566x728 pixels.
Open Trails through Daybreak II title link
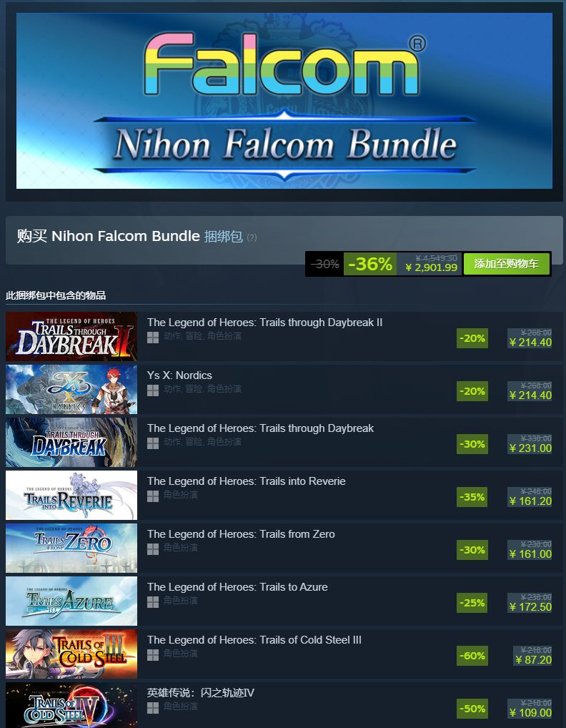[x=265, y=323]
